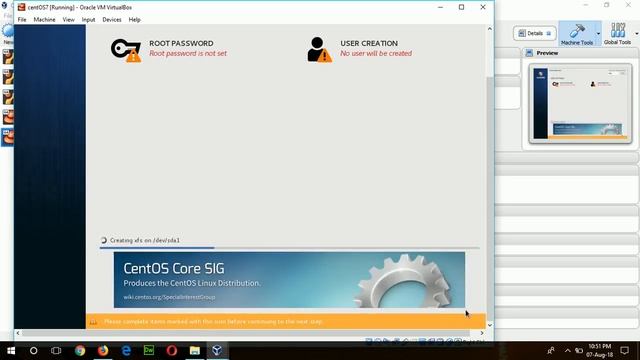This screenshot has height=360, width=640.
Task: Open the Machine menu
Action: click(x=44, y=20)
